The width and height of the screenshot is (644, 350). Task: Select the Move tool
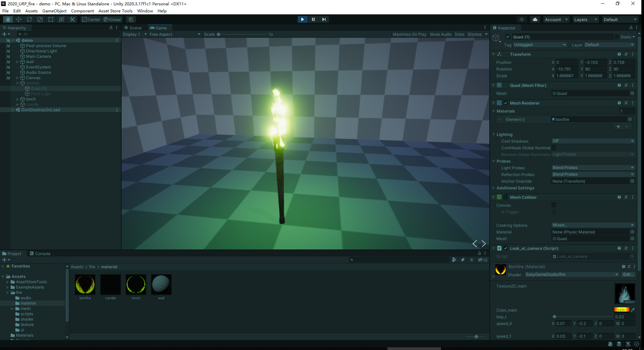[x=18, y=19]
